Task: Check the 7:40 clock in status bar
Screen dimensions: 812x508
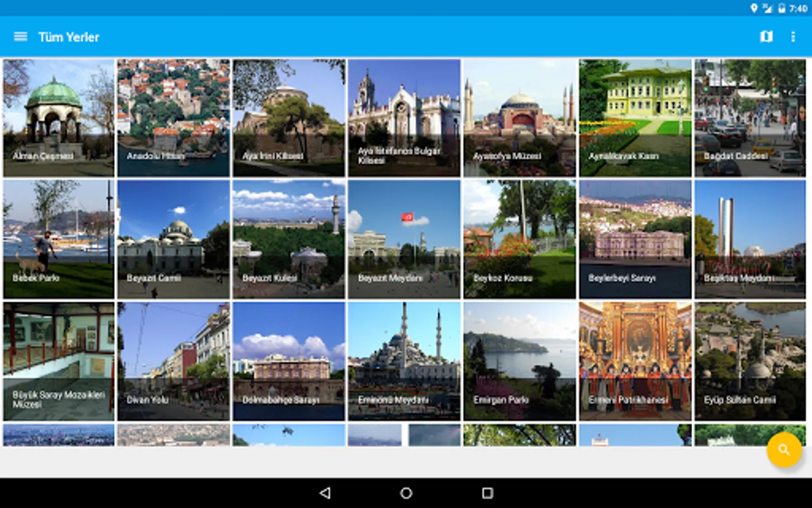Action: (x=798, y=8)
